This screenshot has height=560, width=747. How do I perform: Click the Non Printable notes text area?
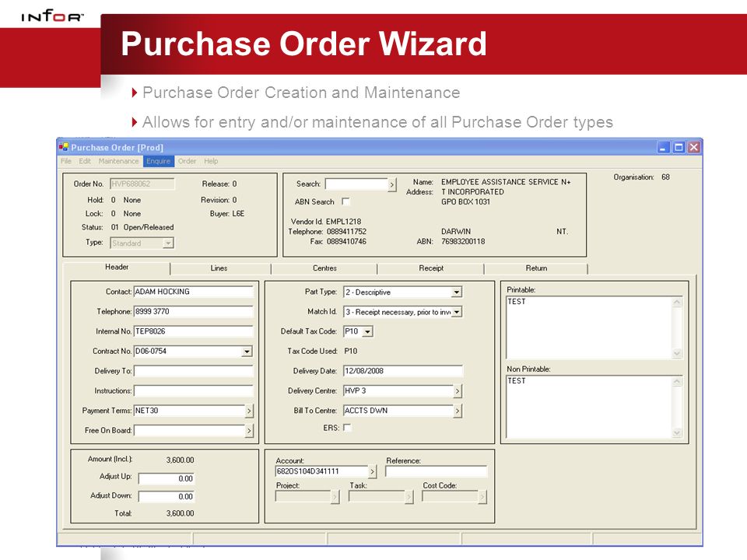coord(589,407)
